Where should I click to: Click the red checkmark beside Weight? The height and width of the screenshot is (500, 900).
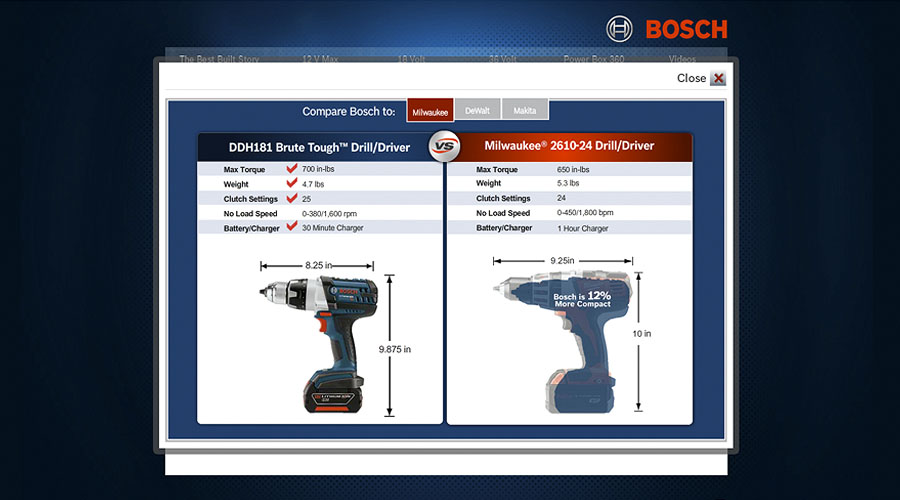tap(292, 183)
